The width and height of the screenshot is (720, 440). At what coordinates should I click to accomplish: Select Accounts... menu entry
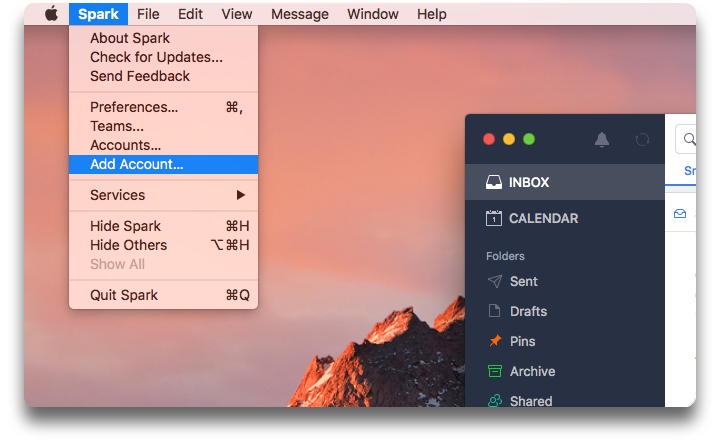pyautogui.click(x=163, y=145)
